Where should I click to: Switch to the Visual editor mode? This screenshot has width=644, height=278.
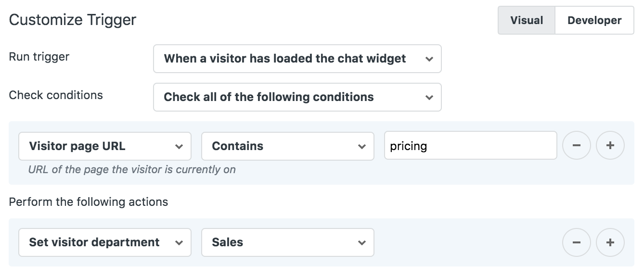(x=527, y=21)
